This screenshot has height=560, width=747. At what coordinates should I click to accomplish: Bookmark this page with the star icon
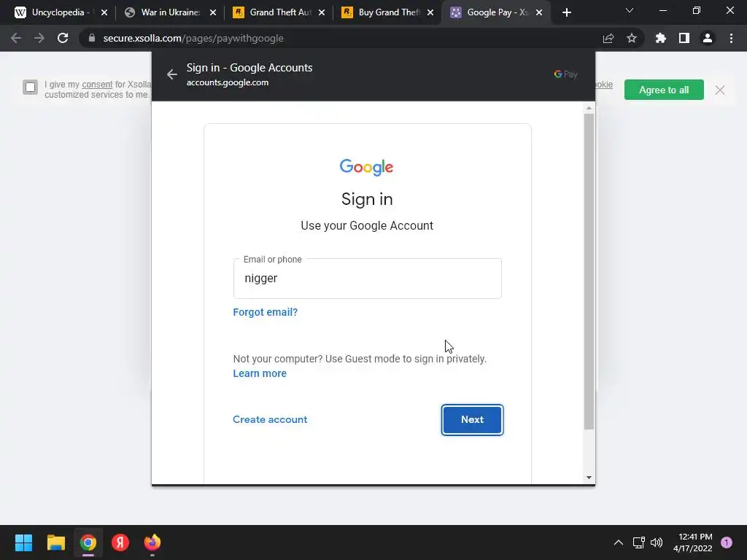pyautogui.click(x=632, y=38)
